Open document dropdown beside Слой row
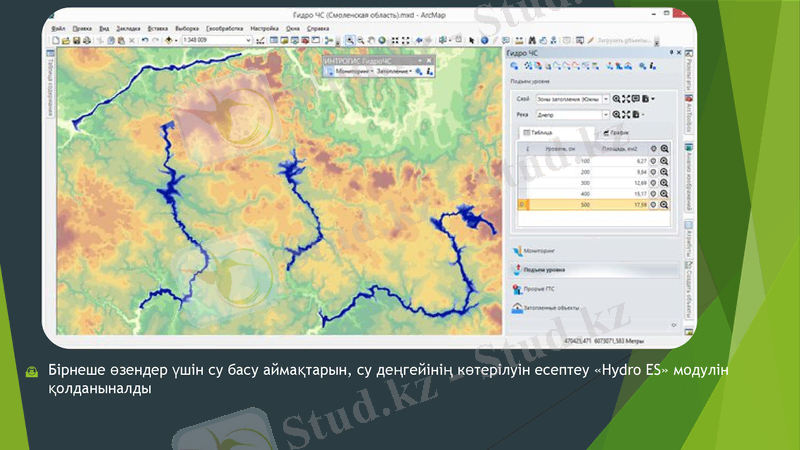 [648, 99]
